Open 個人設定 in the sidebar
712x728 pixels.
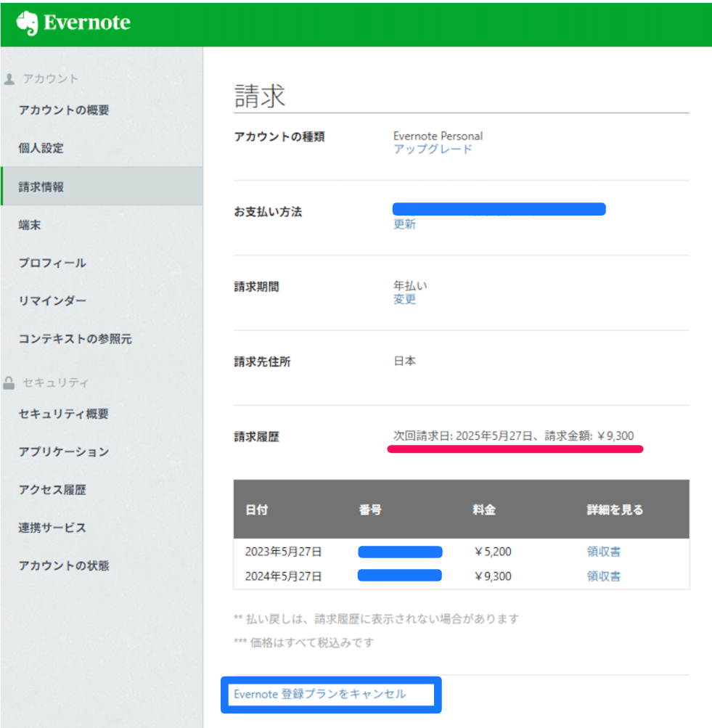click(x=41, y=148)
